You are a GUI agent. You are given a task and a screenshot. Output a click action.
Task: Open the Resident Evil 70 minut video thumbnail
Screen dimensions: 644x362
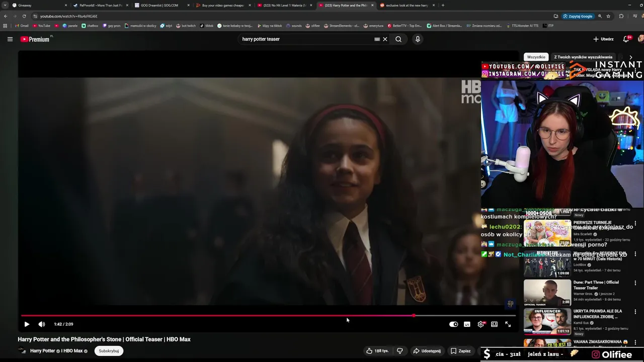(x=547, y=263)
